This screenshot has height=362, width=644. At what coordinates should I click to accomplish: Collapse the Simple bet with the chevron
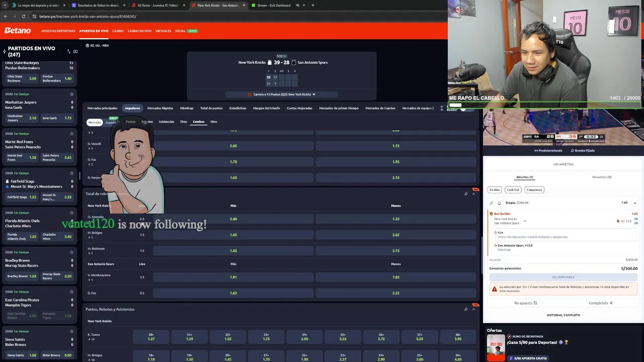635,203
